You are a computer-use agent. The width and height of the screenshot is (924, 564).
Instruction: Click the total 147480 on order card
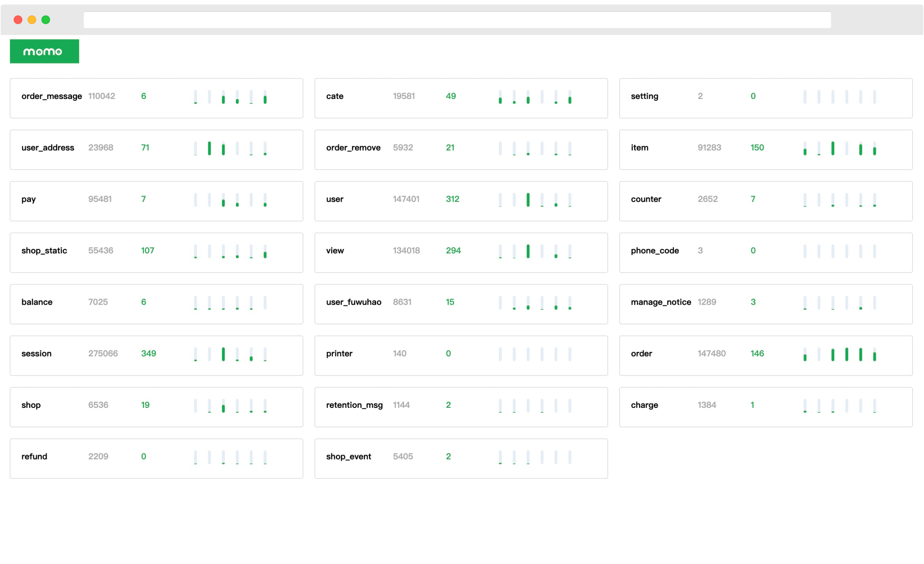coord(711,353)
